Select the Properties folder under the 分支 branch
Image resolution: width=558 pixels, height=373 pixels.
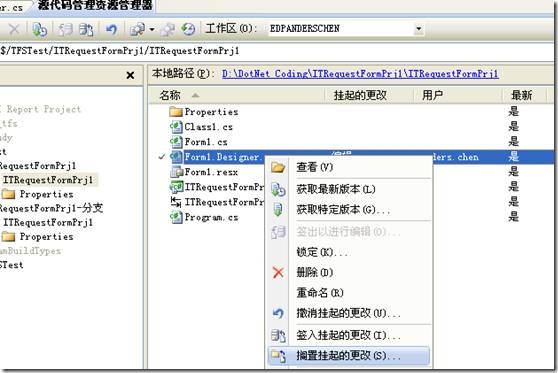[x=47, y=236]
